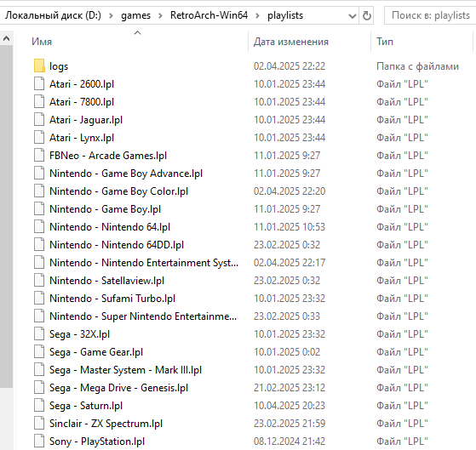Click the file icon beside Atari - 7800.lpl
Viewport: 476px width, 450px height.
(39, 102)
